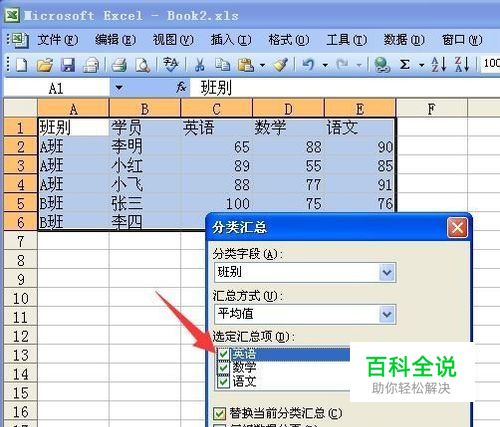
Task: Select the Format Painter brush
Action: (280, 64)
